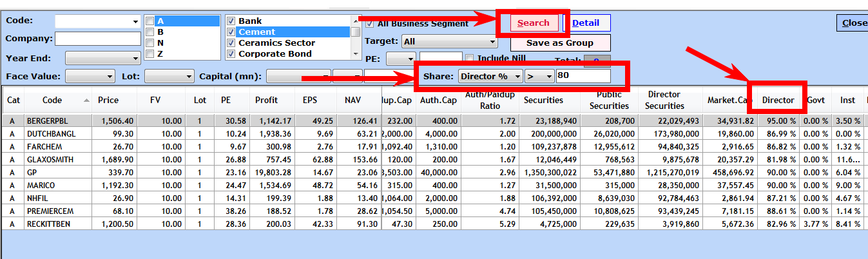Sort by the Cat column header
This screenshot has height=259, width=868.
[13, 101]
